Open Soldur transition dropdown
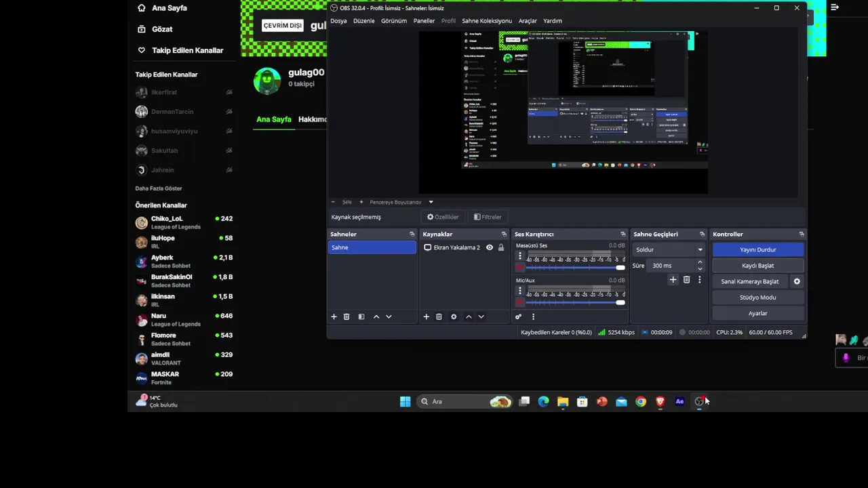This screenshot has height=488, width=868. click(x=669, y=249)
